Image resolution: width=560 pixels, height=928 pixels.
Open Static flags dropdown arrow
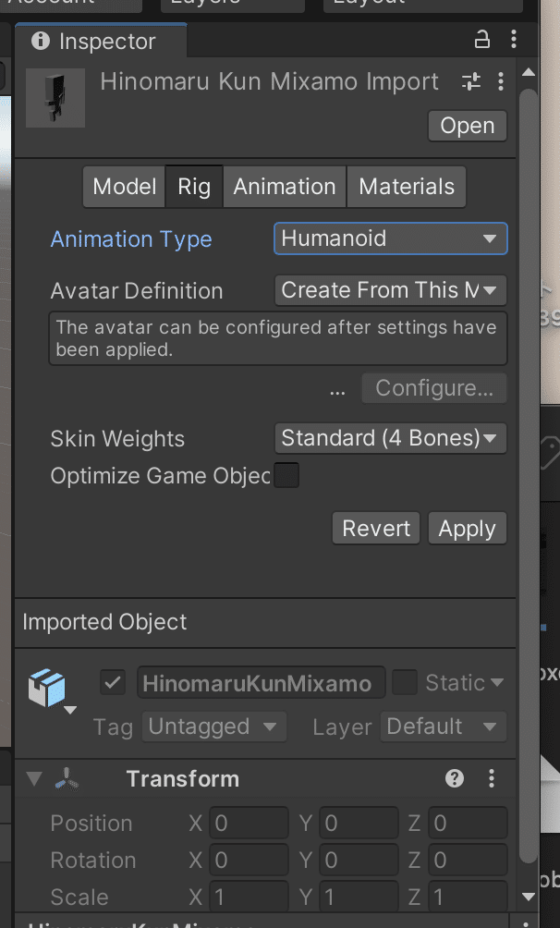(x=497, y=682)
